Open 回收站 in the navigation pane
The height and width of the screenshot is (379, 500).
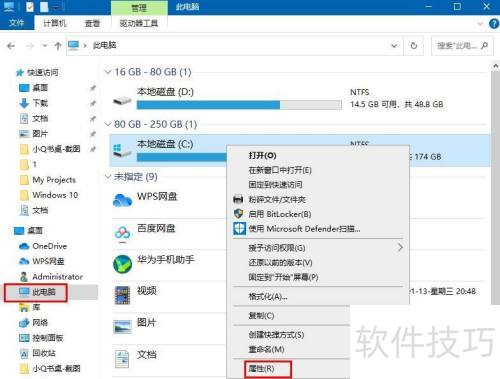pos(44,353)
